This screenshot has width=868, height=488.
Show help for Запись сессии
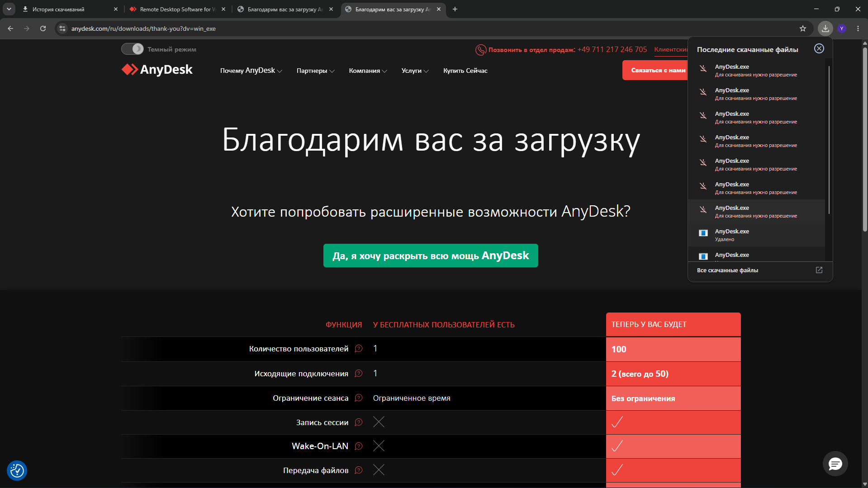(x=359, y=422)
